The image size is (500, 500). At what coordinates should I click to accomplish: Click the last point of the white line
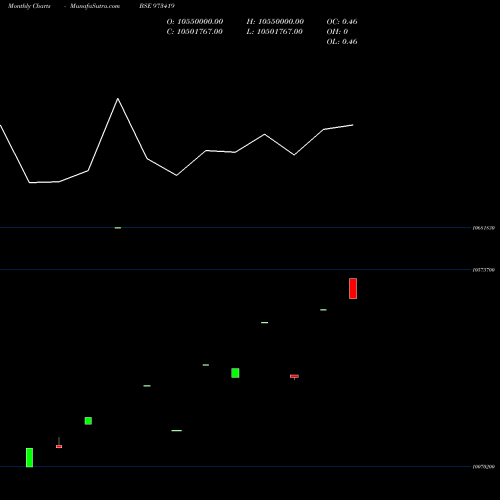pyautogui.click(x=353, y=125)
